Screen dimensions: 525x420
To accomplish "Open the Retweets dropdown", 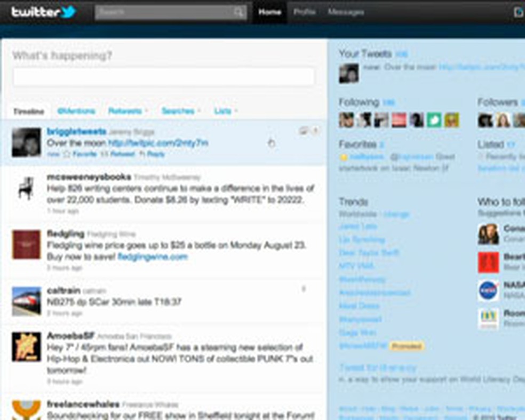I will click(x=128, y=110).
